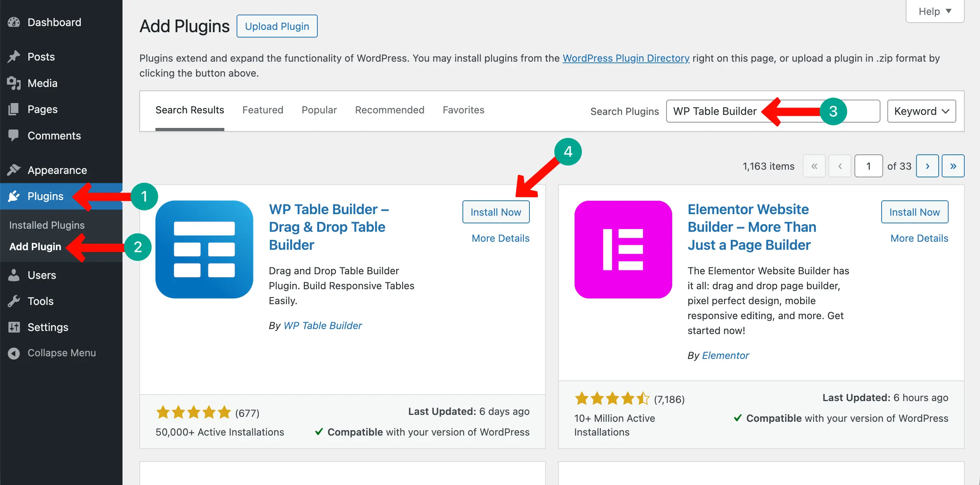Open More Details for Elementor
Viewport: 980px width, 485px height.
(x=919, y=238)
